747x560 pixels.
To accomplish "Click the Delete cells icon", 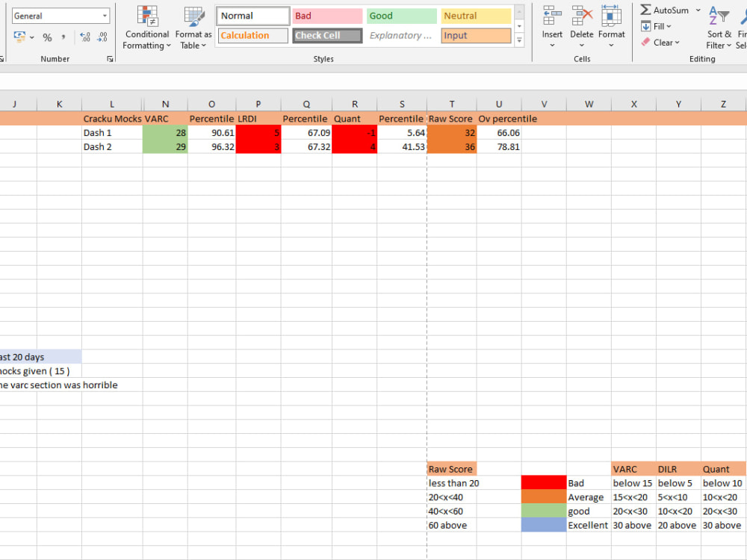I will [582, 16].
